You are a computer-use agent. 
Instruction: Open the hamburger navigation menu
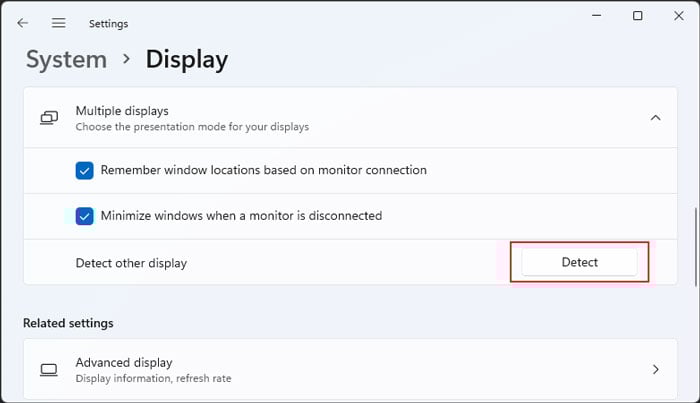point(59,23)
